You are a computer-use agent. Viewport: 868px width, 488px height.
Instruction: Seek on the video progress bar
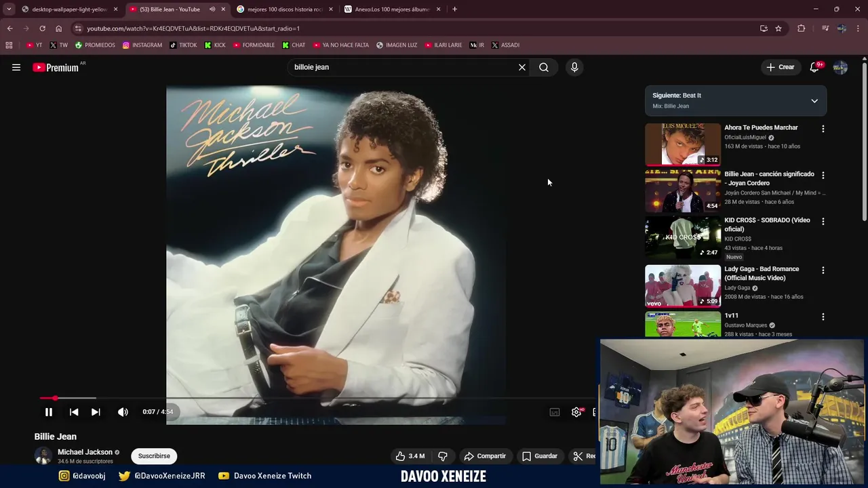[x=317, y=398]
